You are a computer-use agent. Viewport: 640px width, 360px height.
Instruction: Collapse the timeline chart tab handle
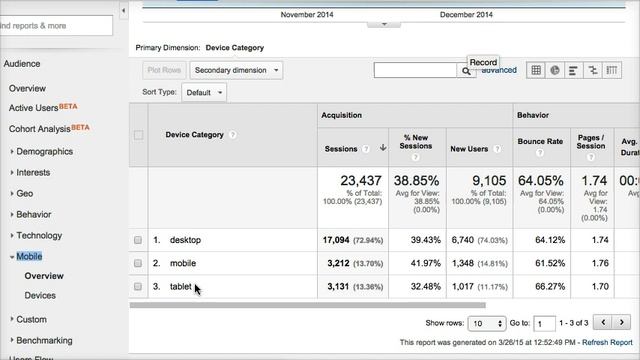point(384,24)
